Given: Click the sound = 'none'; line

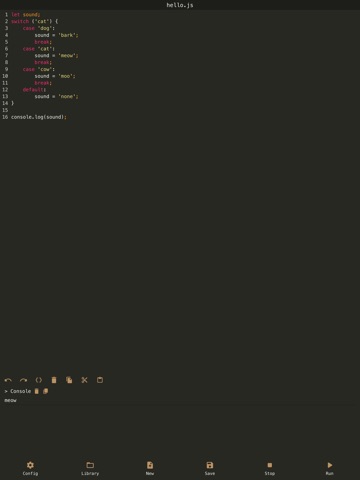Looking at the screenshot, I should 56,97.
